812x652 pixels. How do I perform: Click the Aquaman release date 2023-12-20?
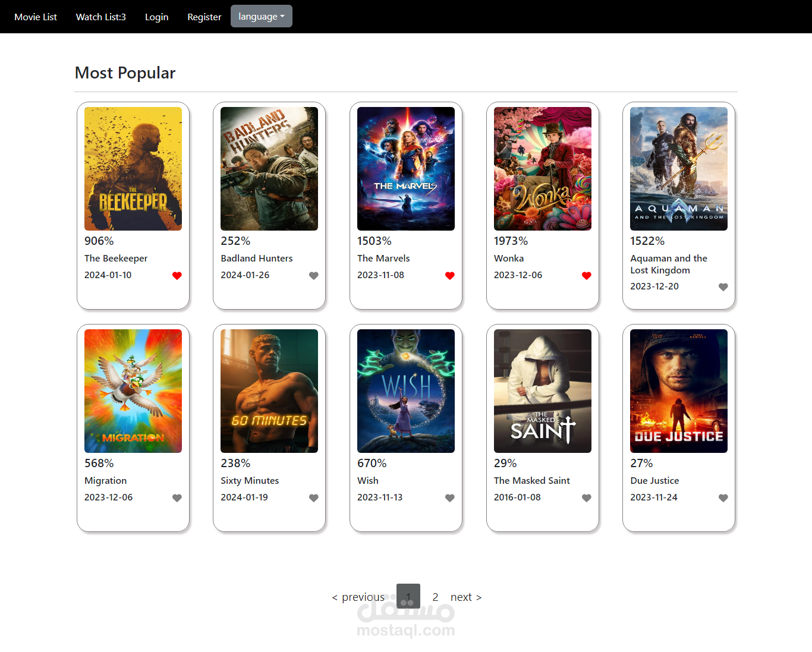point(654,286)
